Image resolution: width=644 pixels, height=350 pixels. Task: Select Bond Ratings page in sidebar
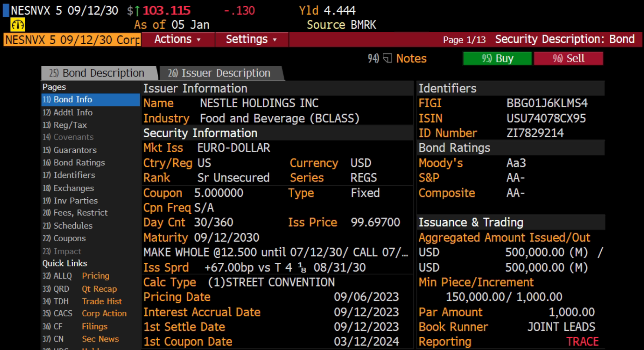pyautogui.click(x=73, y=163)
